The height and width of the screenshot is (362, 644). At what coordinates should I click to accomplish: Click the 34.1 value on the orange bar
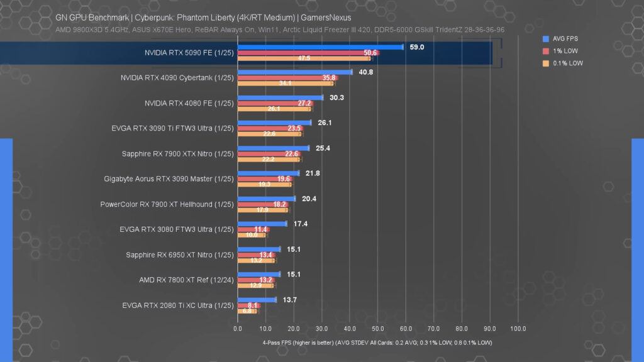tap(285, 84)
